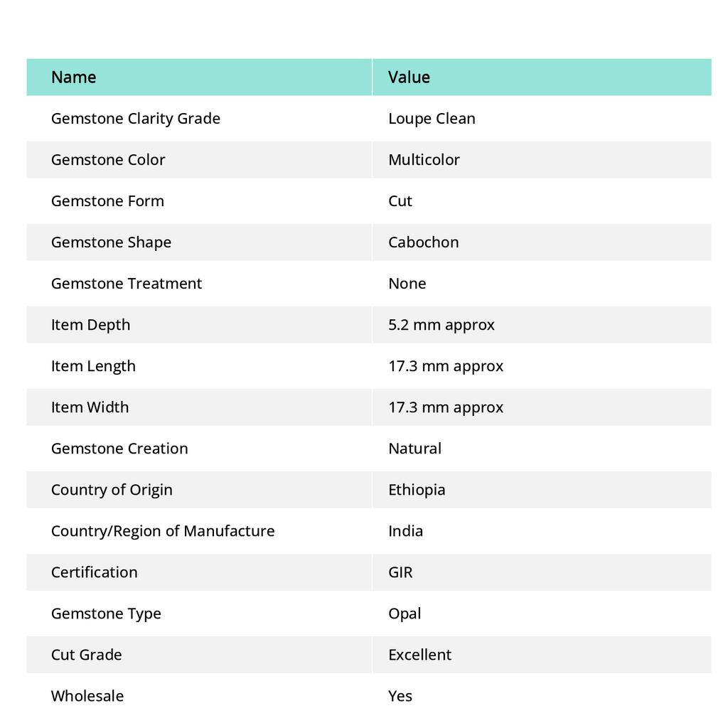The width and height of the screenshot is (728, 728).
Task: Select the Cabochon shape value
Action: (423, 242)
